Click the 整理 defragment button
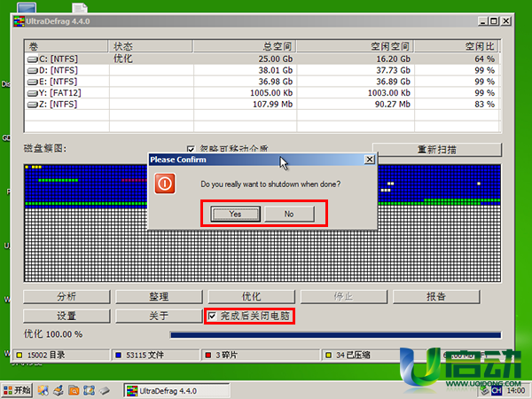 click(159, 296)
